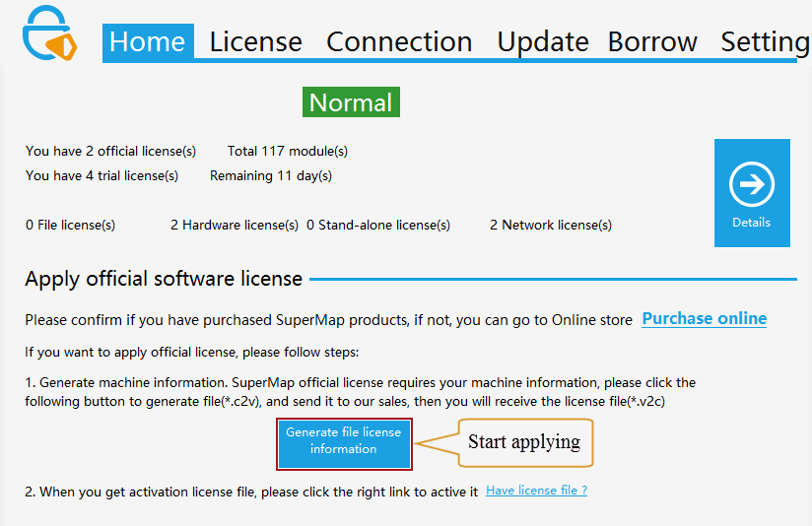The width and height of the screenshot is (812, 526).
Task: Click the '4 trial license(s)' text
Action: tap(101, 176)
